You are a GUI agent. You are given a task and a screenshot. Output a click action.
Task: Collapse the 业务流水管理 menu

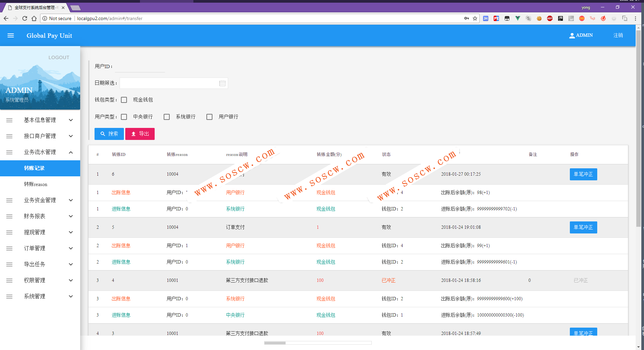(40, 152)
